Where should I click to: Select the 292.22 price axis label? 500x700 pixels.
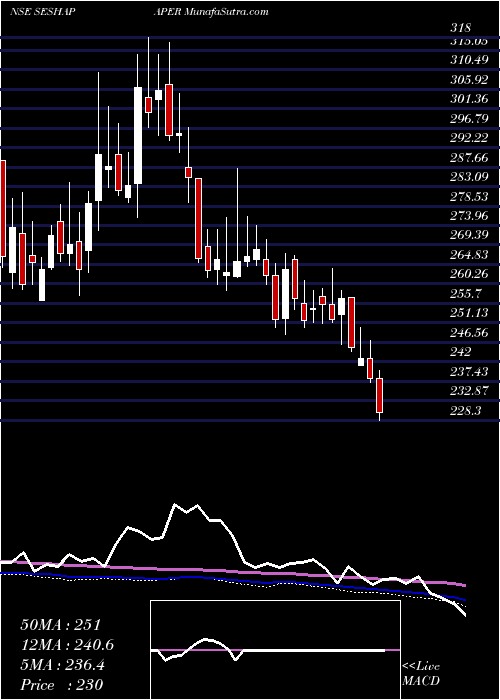click(470, 138)
